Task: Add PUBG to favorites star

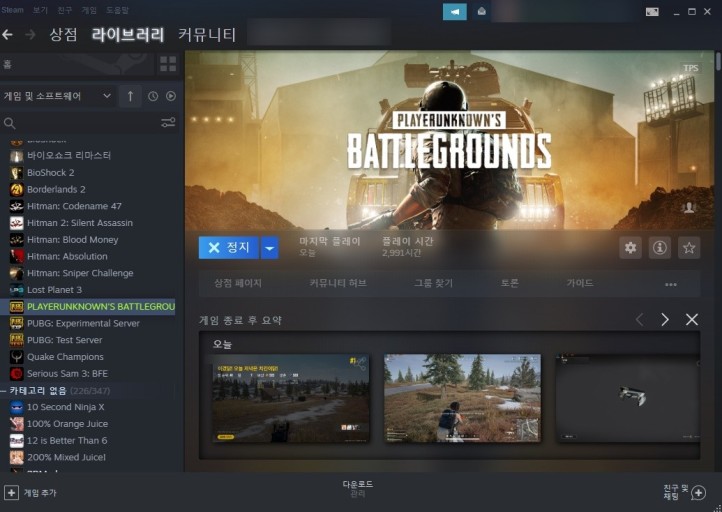Action: point(689,248)
